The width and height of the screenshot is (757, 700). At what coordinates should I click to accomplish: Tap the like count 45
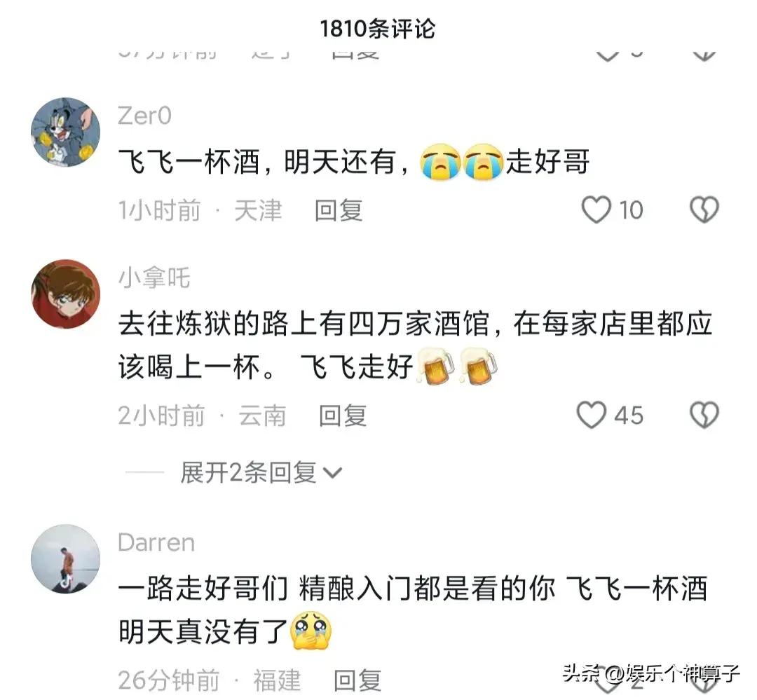tap(629, 416)
